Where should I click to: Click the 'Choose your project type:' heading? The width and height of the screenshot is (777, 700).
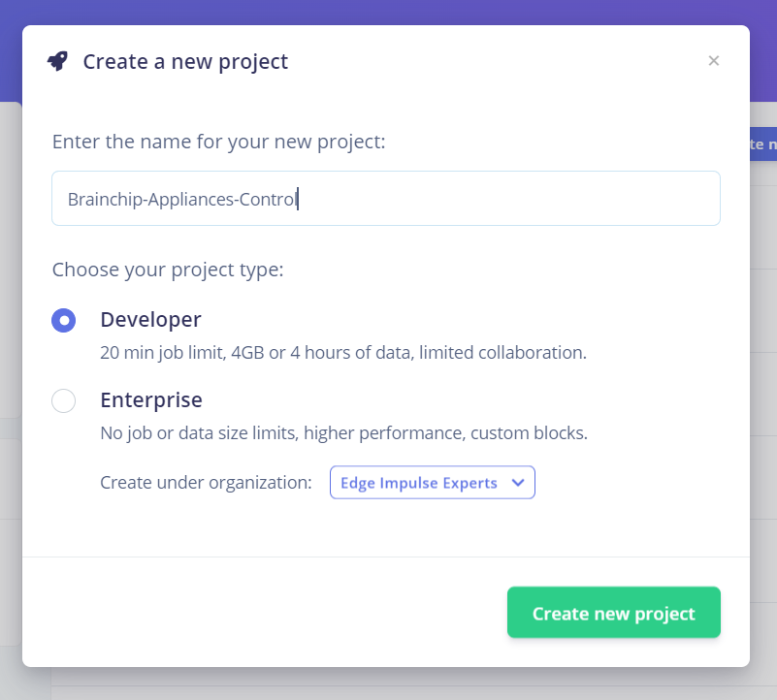pos(168,270)
